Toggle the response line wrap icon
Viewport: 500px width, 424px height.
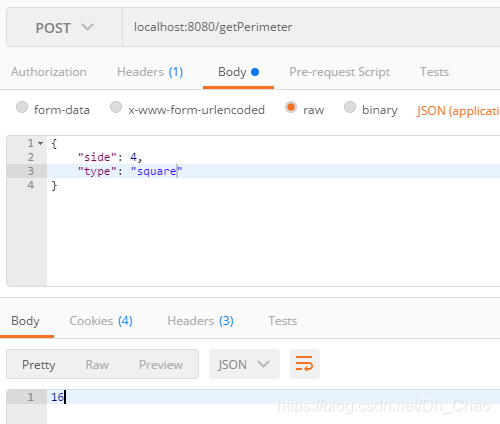click(x=305, y=364)
